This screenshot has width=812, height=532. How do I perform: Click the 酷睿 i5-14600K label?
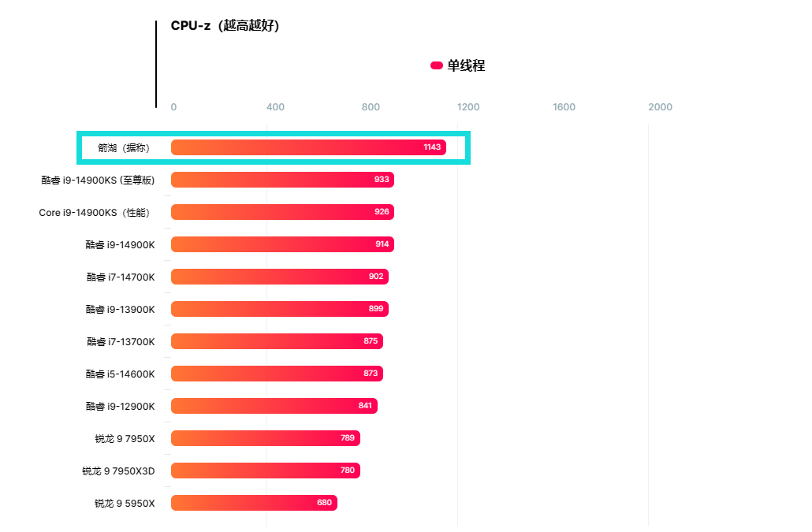pyautogui.click(x=121, y=374)
